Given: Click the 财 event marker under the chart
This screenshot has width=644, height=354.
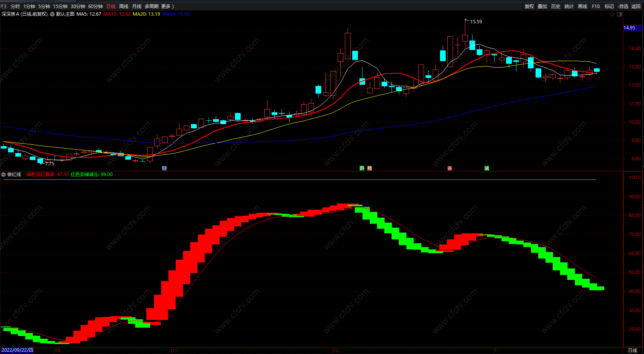Looking at the screenshot, I should [x=164, y=168].
